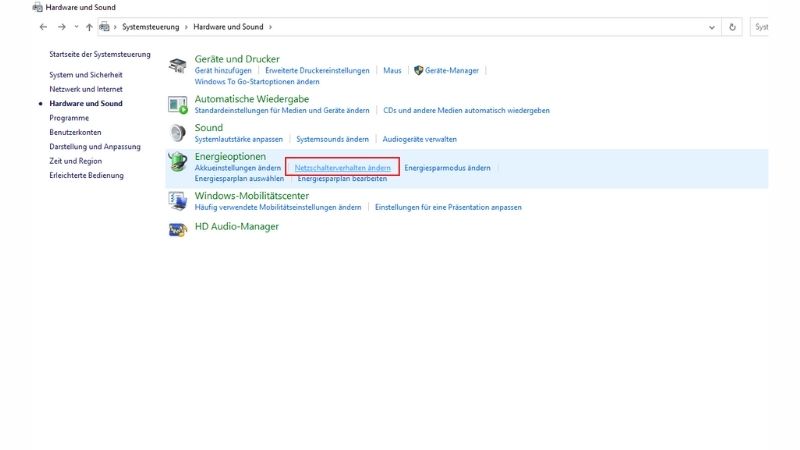Open Programme in the sidebar

tap(69, 118)
